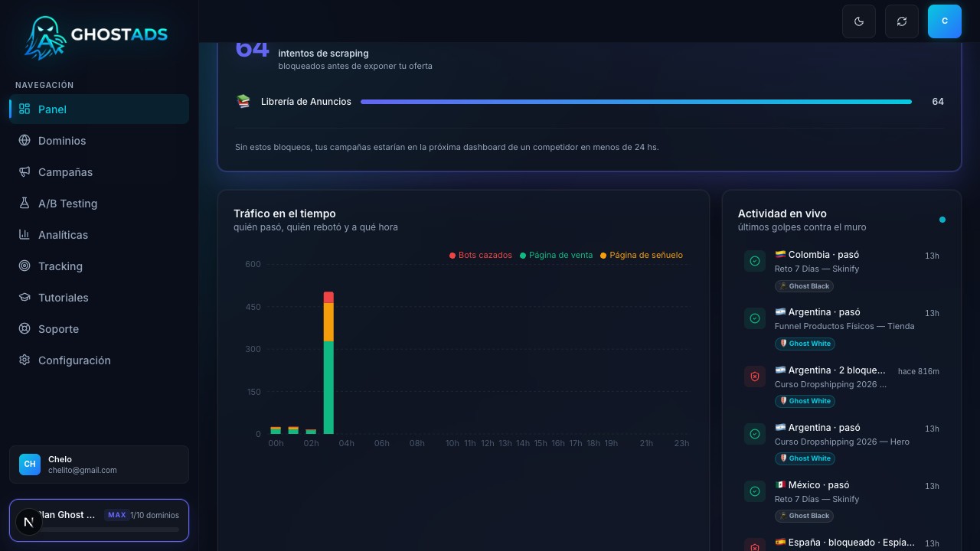Toggle dark mode with the moon icon
Viewport: 980px width, 551px height.
(859, 21)
